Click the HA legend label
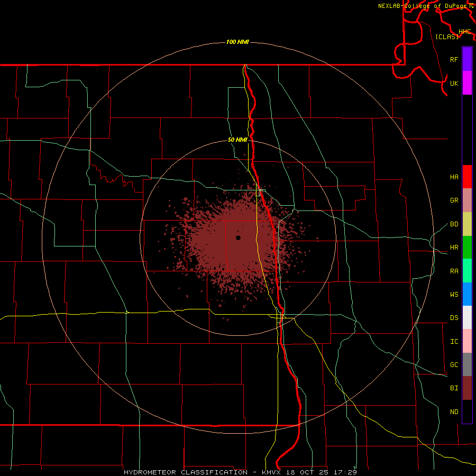This screenshot has width=476, height=476. [x=454, y=177]
